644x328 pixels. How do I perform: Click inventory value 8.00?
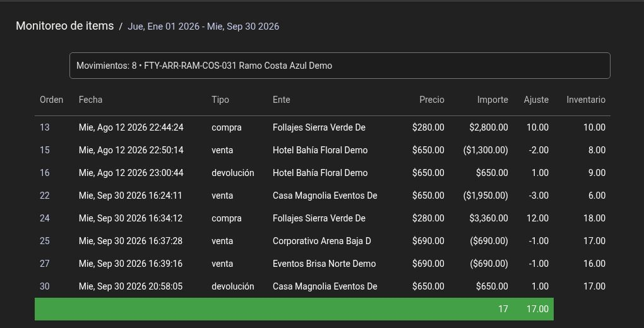pyautogui.click(x=597, y=150)
